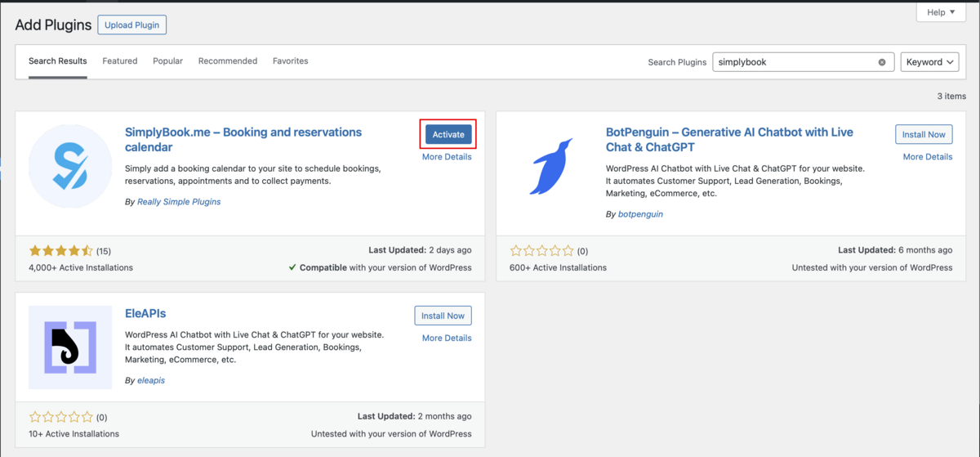This screenshot has height=457, width=980.
Task: Click the EleAPIs empty star rating
Action: coord(61,417)
